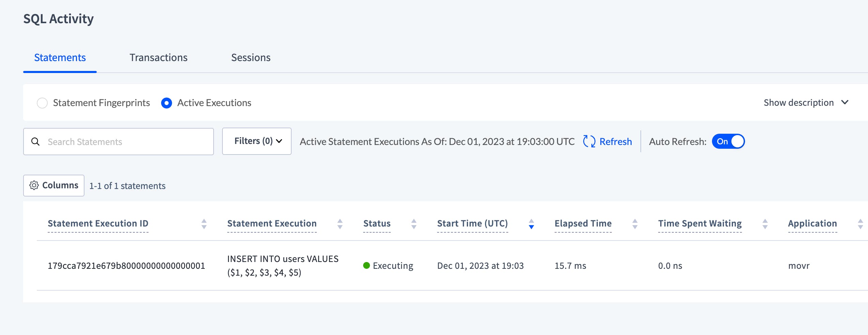Sort by Statement Execution column arrows
The width and height of the screenshot is (868, 335).
tap(340, 224)
